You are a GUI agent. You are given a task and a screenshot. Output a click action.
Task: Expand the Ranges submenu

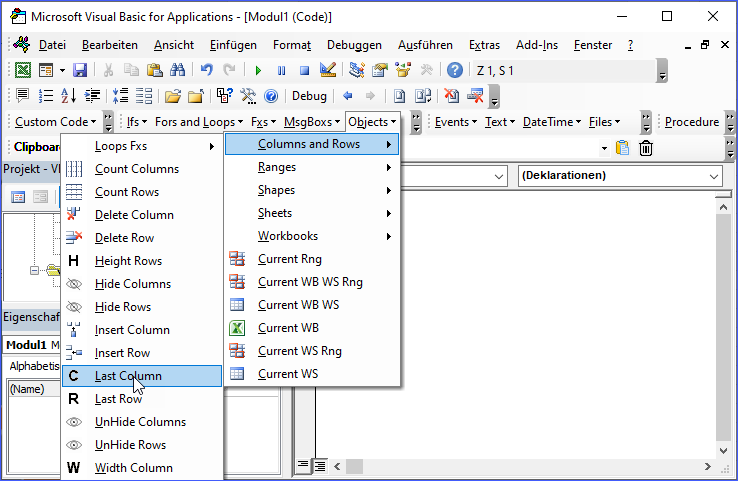312,167
